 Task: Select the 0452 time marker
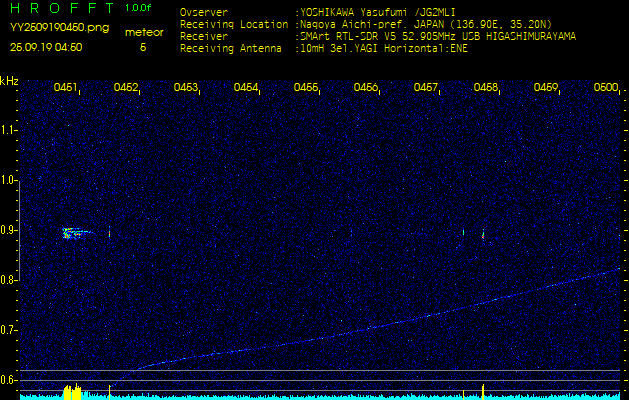(x=126, y=88)
